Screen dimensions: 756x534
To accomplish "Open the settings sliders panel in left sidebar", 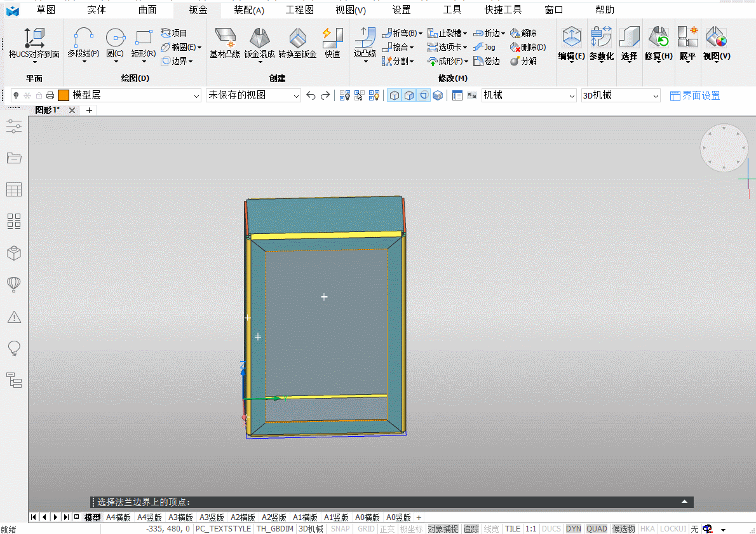I will [14, 127].
